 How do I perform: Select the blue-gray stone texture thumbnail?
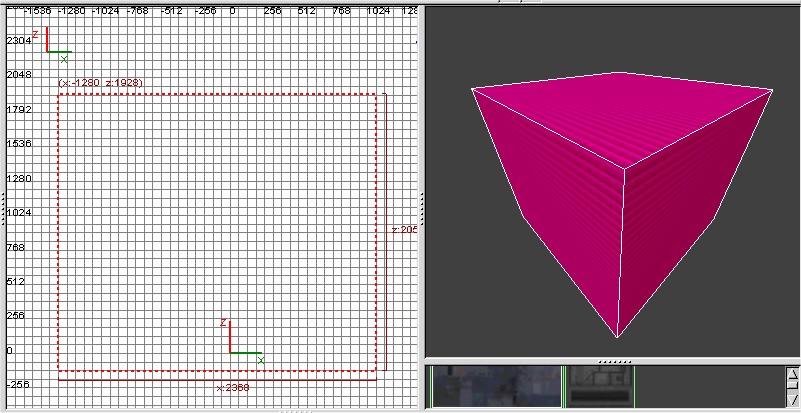pos(496,385)
